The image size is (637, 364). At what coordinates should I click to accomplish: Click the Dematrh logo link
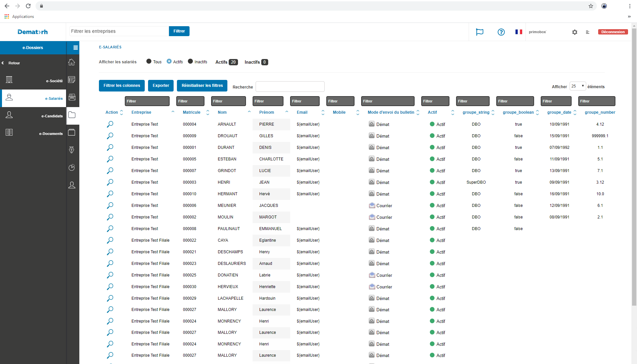[x=33, y=32]
